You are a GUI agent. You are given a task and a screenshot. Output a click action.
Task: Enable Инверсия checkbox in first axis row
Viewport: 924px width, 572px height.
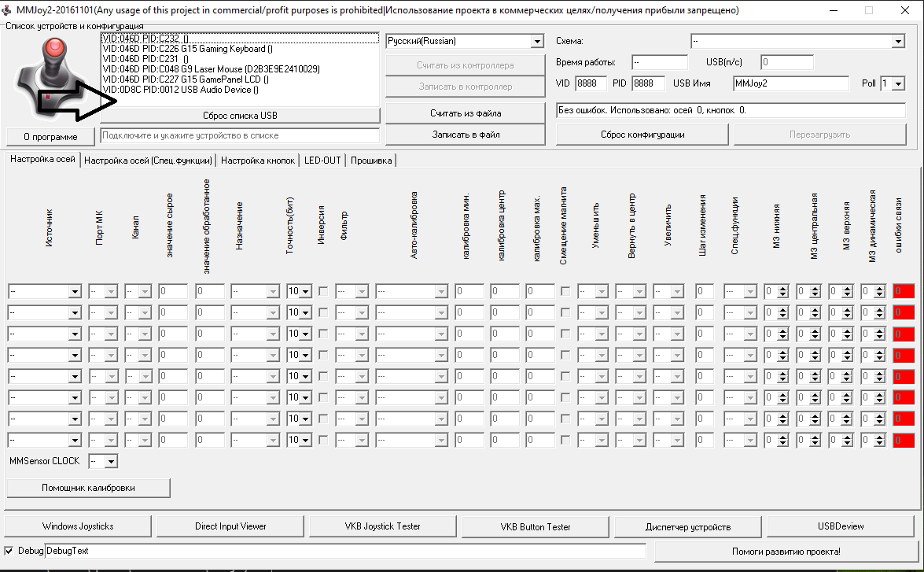[x=323, y=291]
